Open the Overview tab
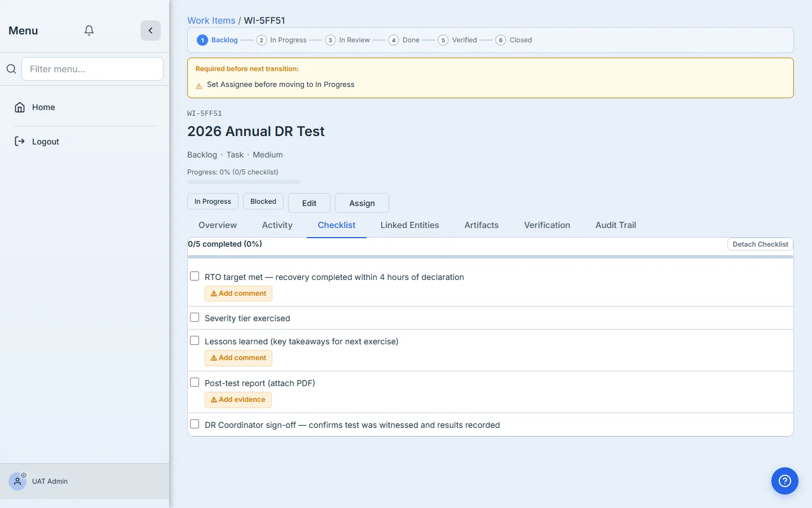 click(x=218, y=225)
